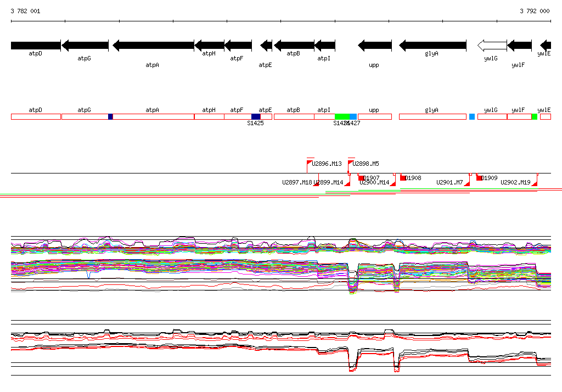This screenshot has height=392, width=562.
Task: Select the upp black gene arrow
Action: coord(374,46)
